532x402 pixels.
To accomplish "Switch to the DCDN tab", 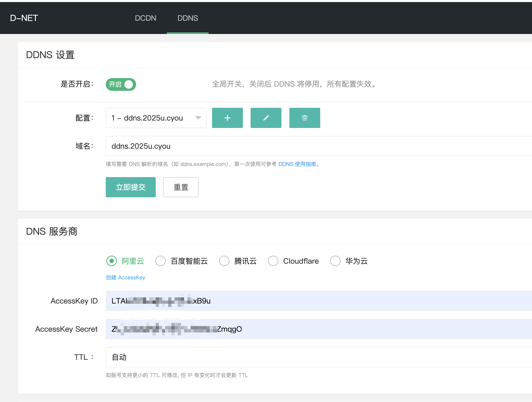I will pyautogui.click(x=146, y=18).
